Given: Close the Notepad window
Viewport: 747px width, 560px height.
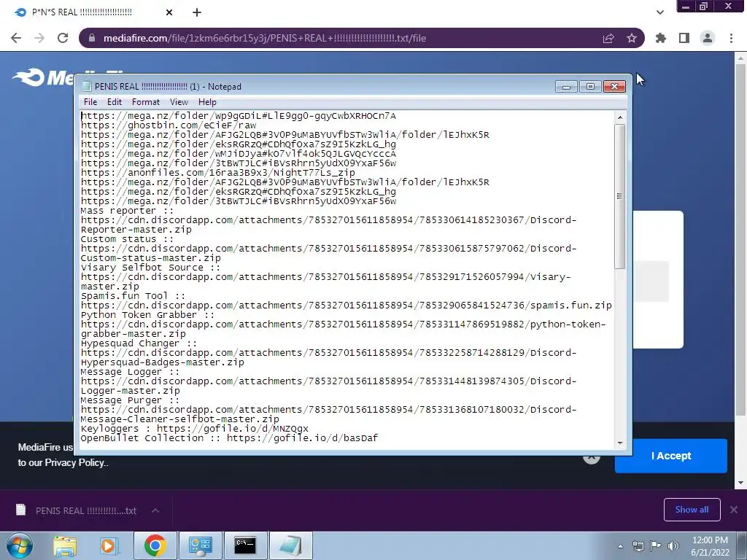Looking at the screenshot, I should click(x=614, y=86).
